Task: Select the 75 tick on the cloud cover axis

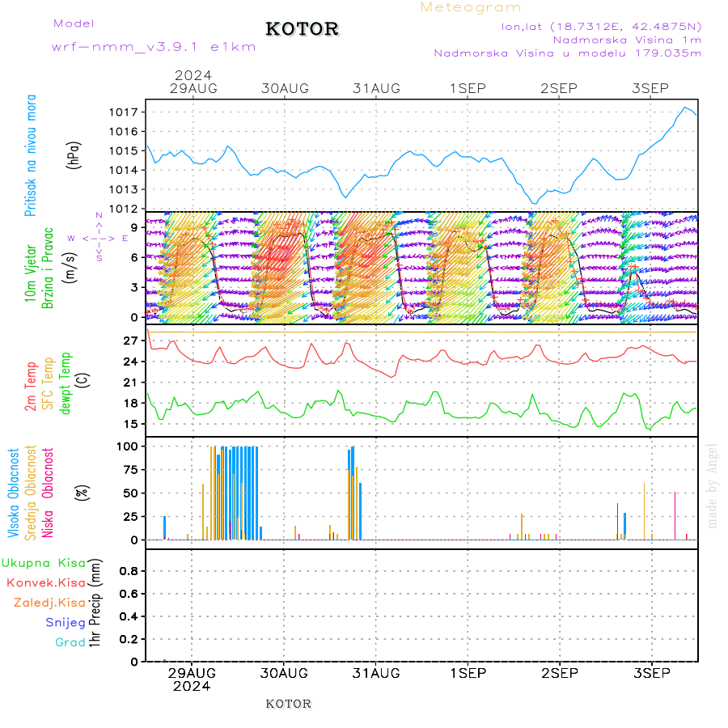Action: (130, 470)
